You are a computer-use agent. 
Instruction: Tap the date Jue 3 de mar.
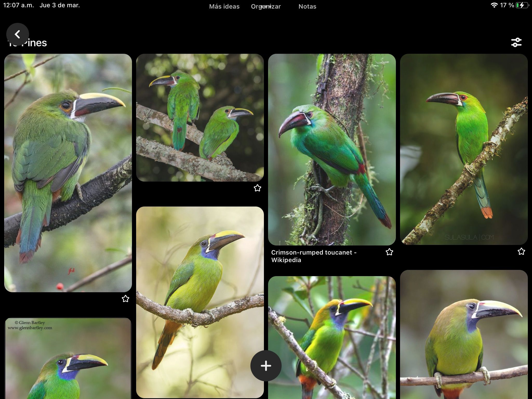pos(59,5)
